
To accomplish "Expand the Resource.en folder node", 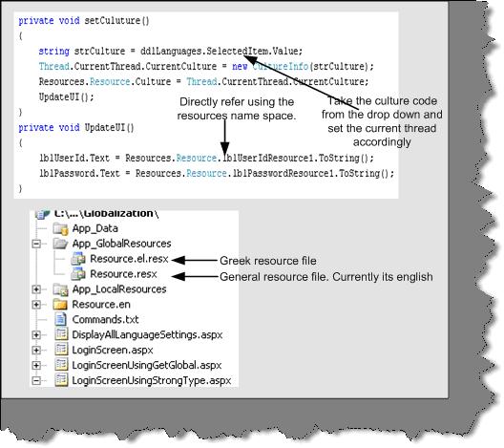I will point(36,305).
